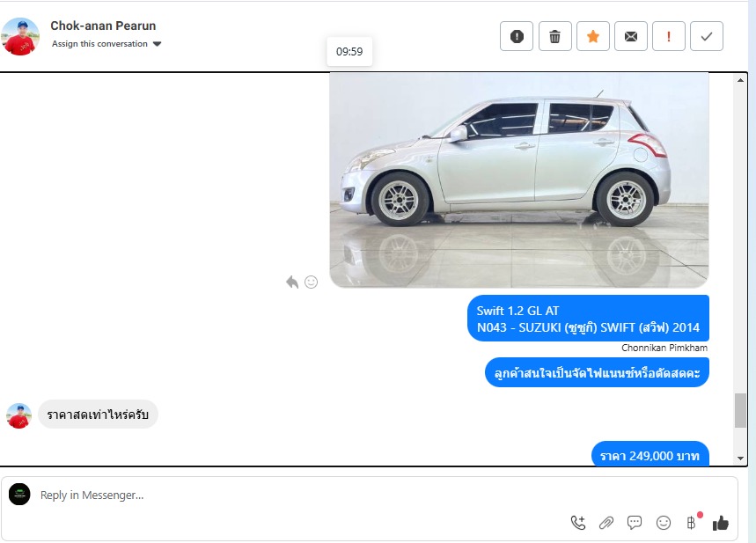Add an emoji reaction to the car photo
This screenshot has width=756, height=543.
tap(311, 283)
